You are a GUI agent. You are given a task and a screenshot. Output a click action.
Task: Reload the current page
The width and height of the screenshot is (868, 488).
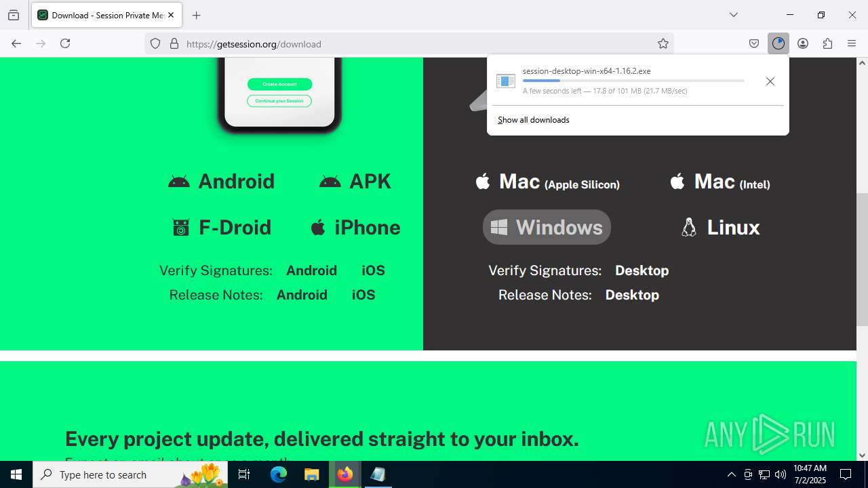[x=65, y=43]
